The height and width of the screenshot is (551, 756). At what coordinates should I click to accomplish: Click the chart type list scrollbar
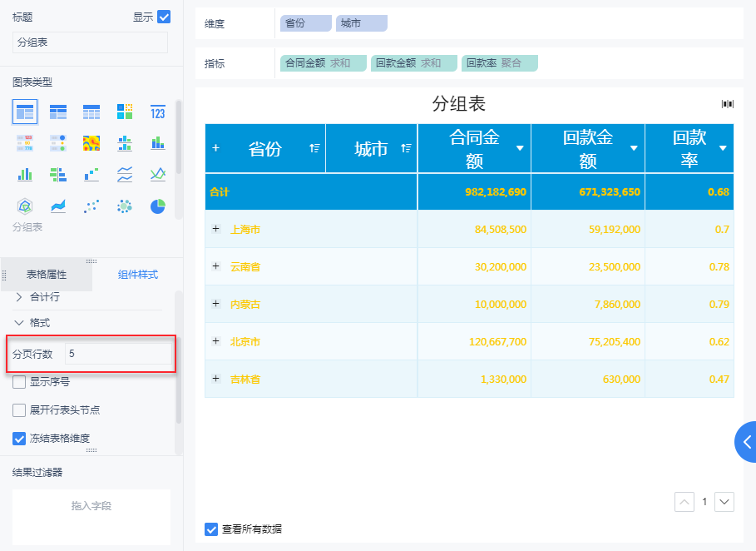point(178,137)
